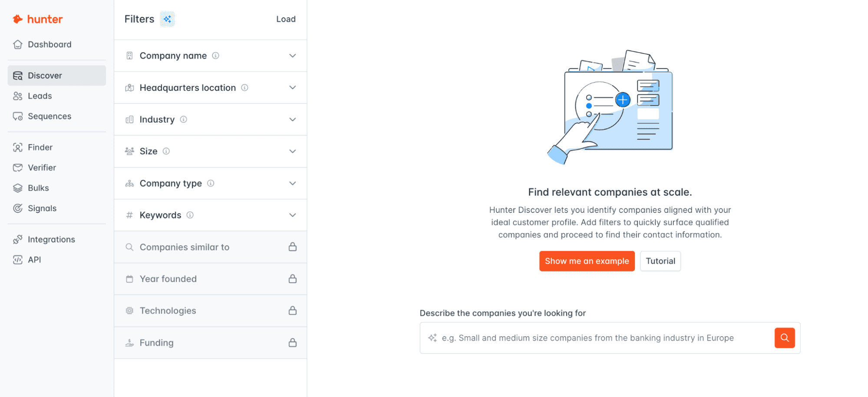868x397 pixels.
Task: Go to Sequences in the sidebar
Action: pos(49,116)
